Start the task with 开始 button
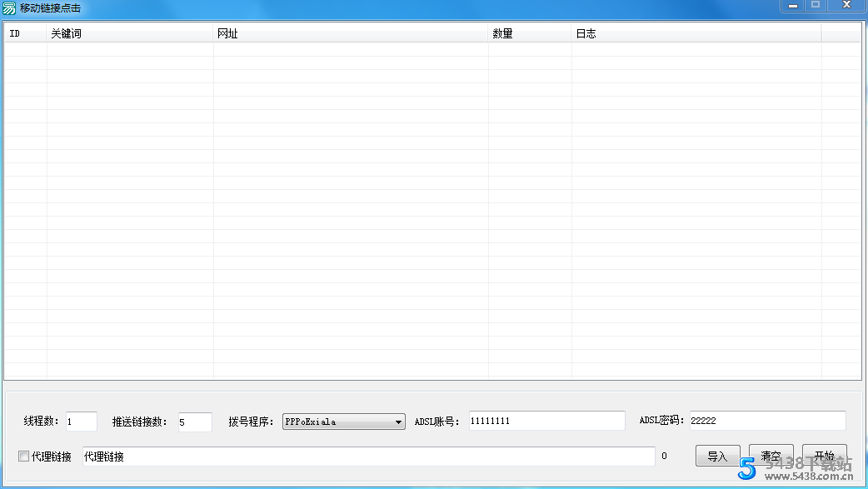The height and width of the screenshot is (489, 868). tap(824, 456)
